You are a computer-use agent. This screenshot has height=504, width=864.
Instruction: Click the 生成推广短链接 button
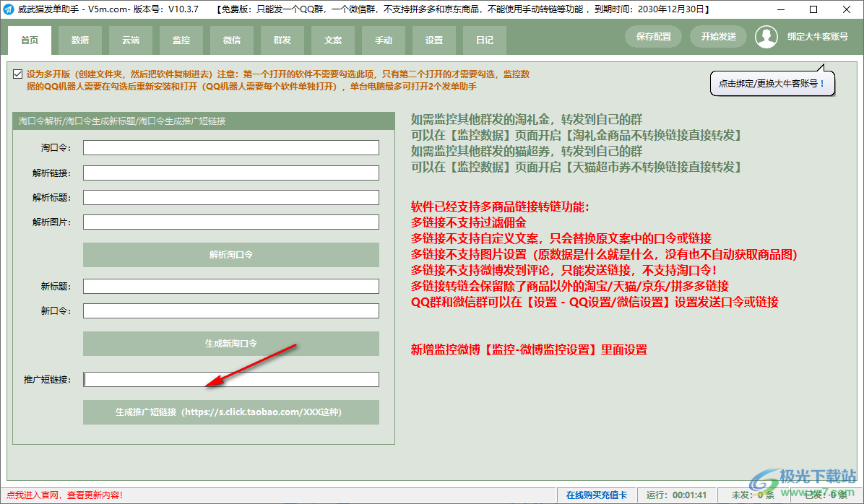[x=231, y=412]
